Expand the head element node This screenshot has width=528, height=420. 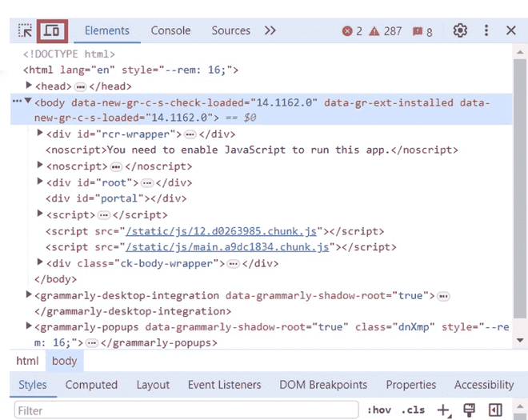tap(29, 86)
